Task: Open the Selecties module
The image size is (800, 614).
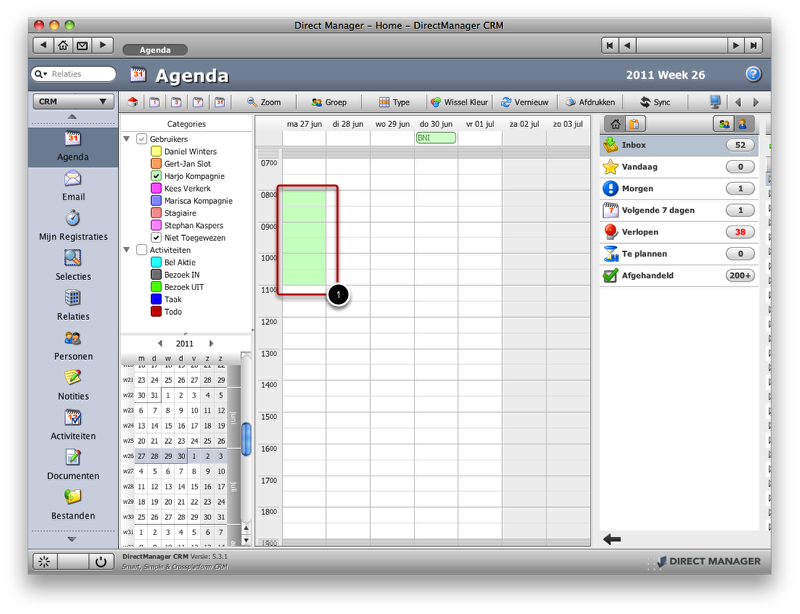Action: [73, 266]
